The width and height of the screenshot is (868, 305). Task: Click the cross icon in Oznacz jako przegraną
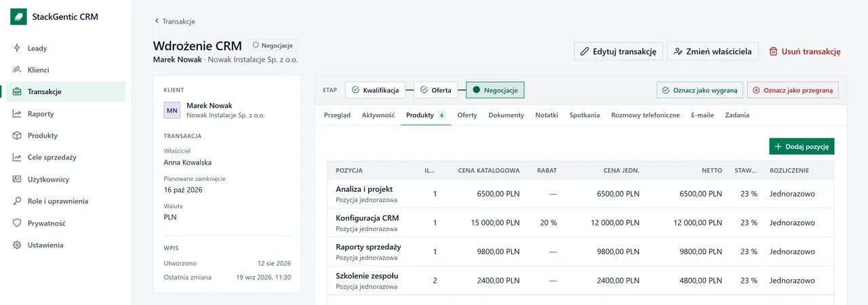[757, 90]
